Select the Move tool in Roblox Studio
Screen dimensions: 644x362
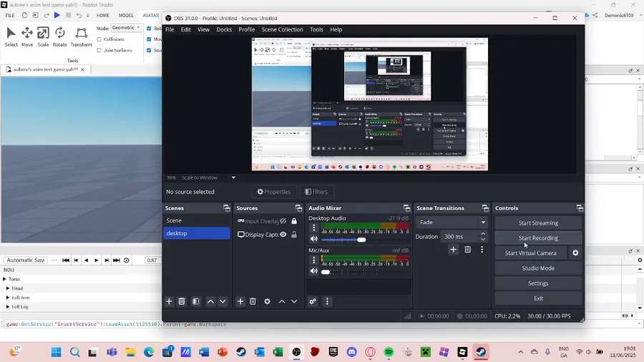point(27,36)
